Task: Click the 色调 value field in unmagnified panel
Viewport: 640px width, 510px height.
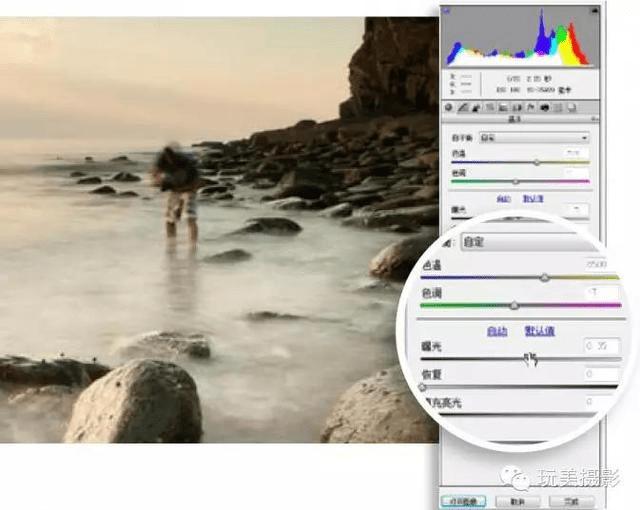Action: tap(576, 173)
